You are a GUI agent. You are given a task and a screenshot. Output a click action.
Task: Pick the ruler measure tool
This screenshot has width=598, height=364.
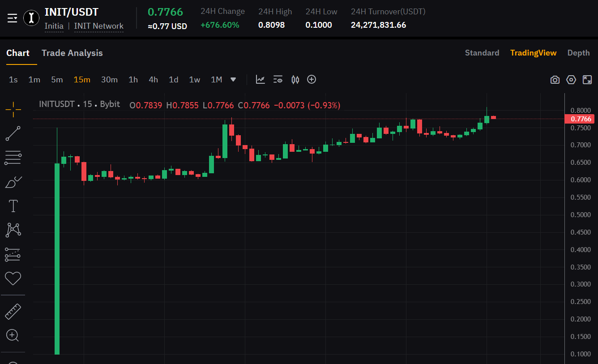tap(13, 311)
